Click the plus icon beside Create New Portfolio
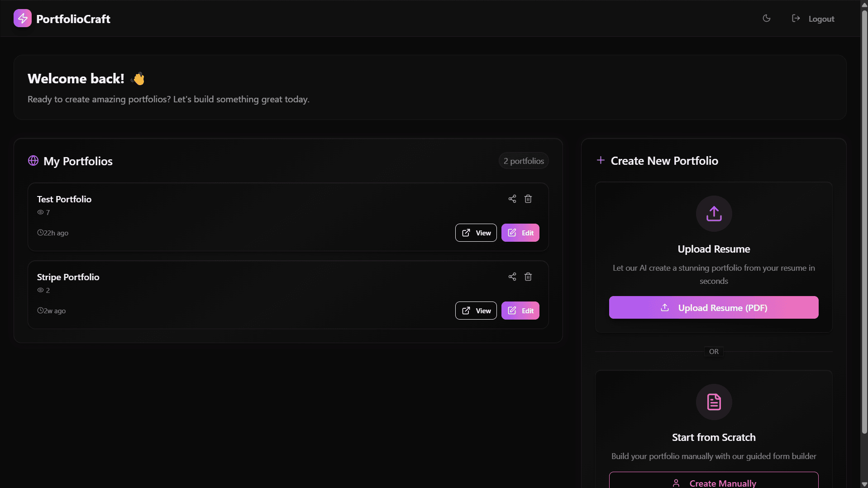Image resolution: width=868 pixels, height=488 pixels. pos(601,160)
